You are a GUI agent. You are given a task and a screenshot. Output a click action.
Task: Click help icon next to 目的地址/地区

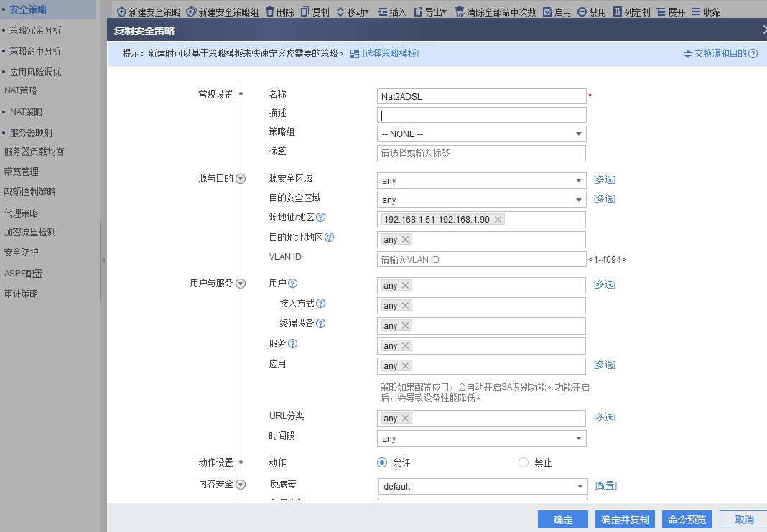point(329,237)
